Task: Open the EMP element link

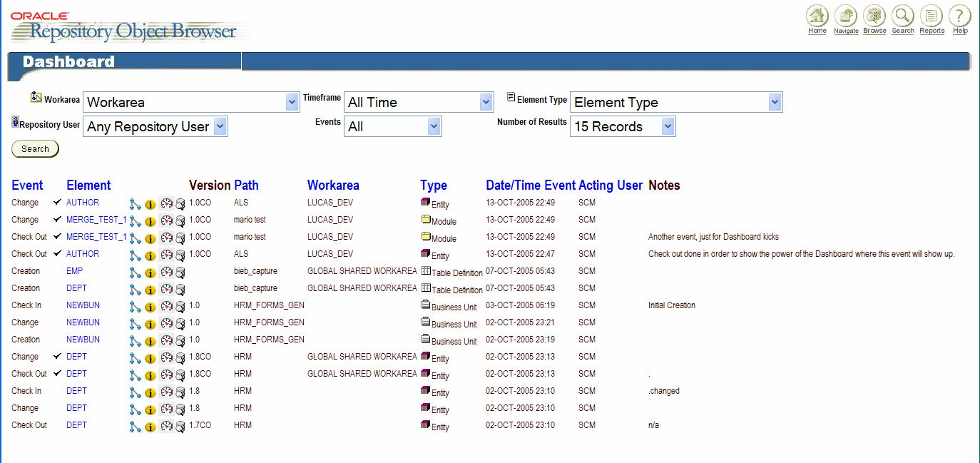Action: point(75,271)
